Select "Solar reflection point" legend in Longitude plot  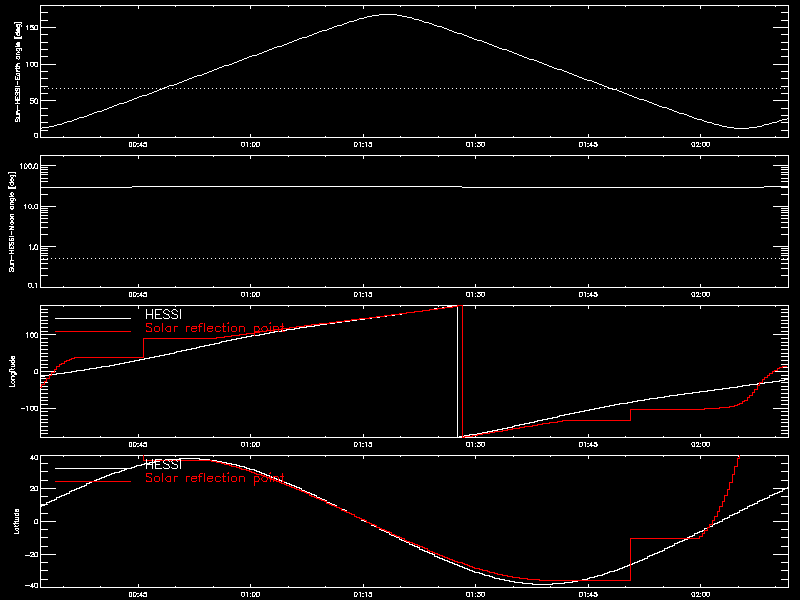pos(215,328)
